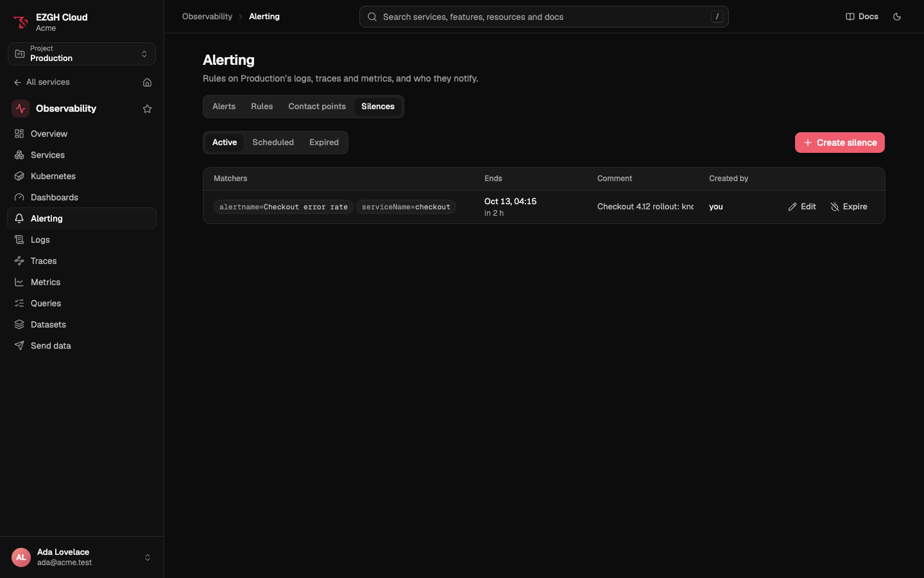Click the Datasets layers icon
Screen dimensions: 924x578
(x=19, y=324)
